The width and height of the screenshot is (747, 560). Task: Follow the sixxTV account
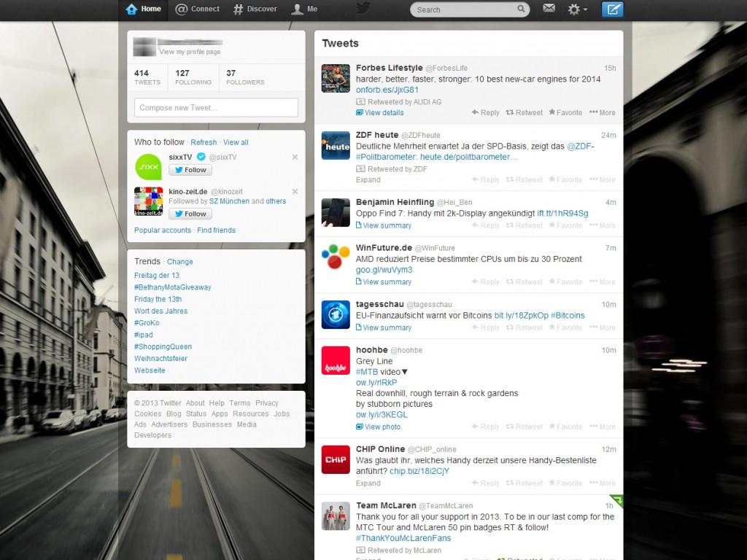coord(190,170)
